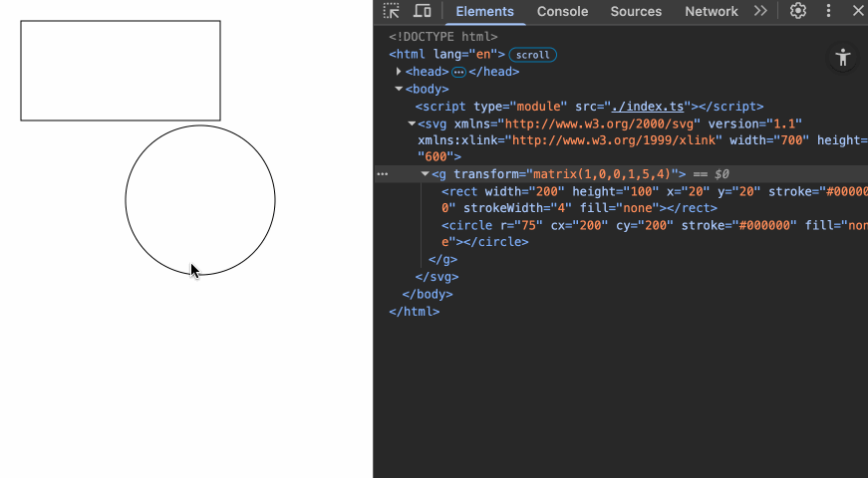Activate the inspect element picker icon
Viewport: 868px width, 478px height.
coord(392,11)
